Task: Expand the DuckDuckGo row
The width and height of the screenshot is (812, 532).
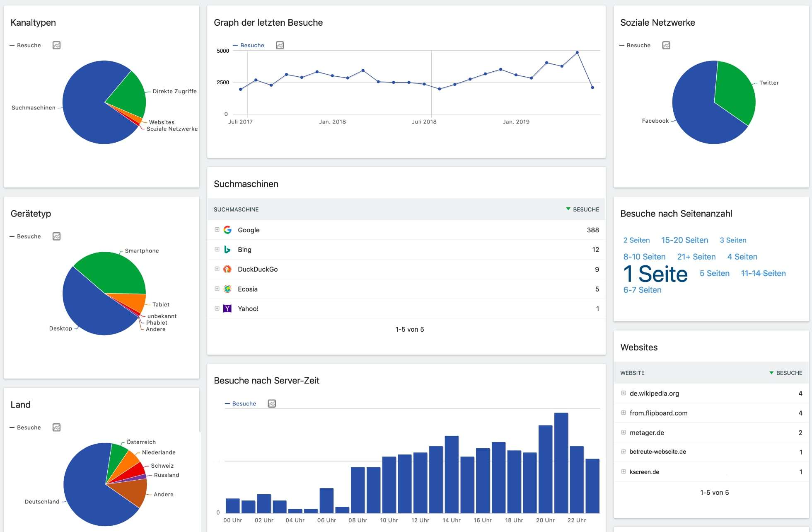Action: [x=217, y=269]
